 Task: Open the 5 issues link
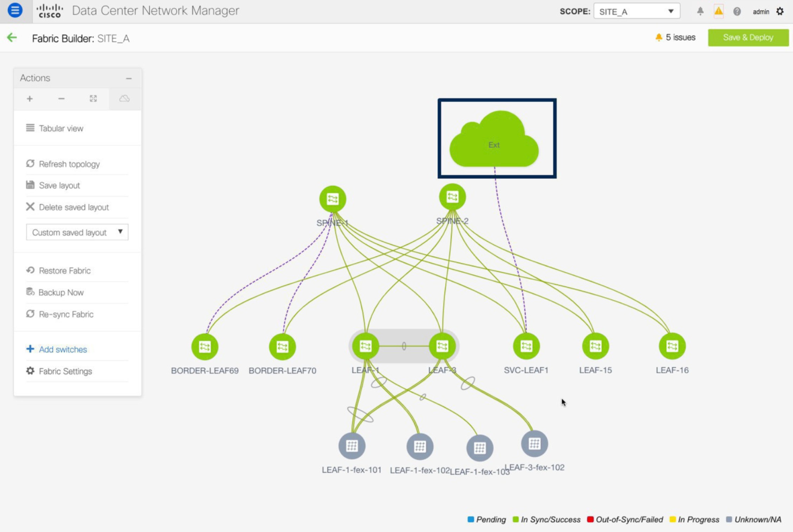point(675,37)
